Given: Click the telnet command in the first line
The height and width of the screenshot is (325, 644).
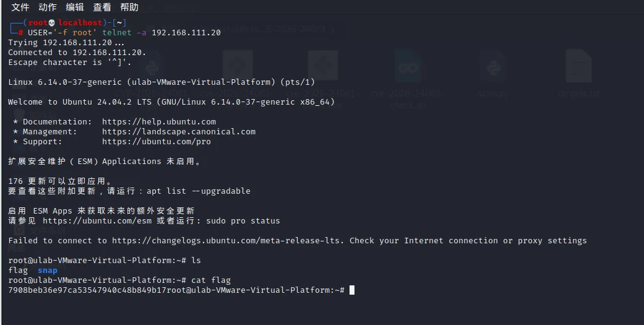Looking at the screenshot, I should point(117,32).
